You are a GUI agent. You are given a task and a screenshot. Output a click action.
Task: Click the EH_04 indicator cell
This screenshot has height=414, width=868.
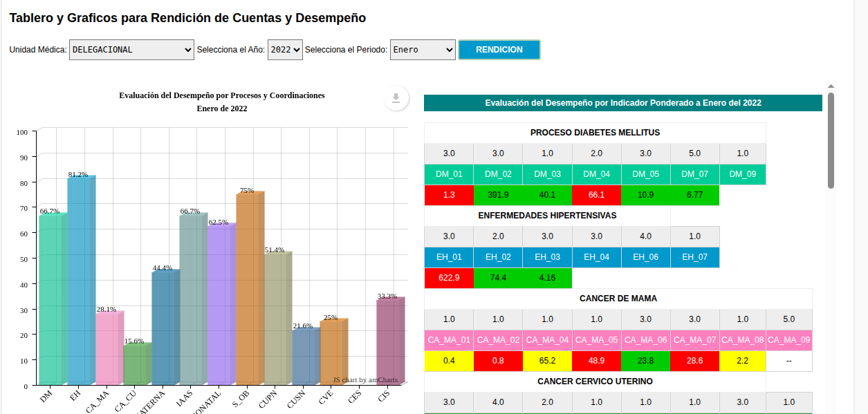[x=596, y=257]
